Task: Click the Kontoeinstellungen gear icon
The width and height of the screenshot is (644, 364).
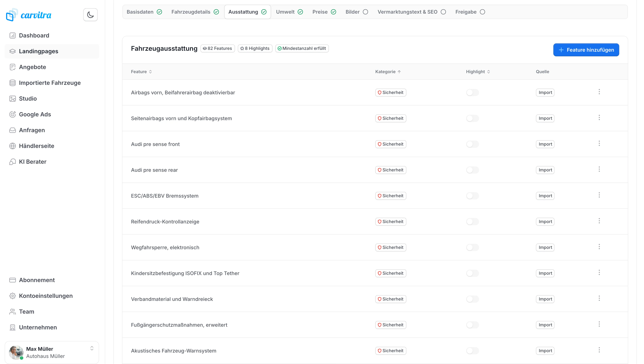Action: (13, 296)
